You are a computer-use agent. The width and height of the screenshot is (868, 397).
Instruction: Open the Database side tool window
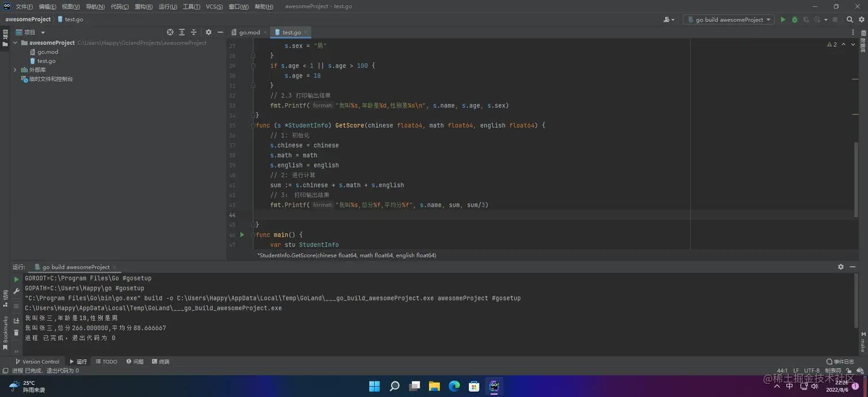[863, 42]
